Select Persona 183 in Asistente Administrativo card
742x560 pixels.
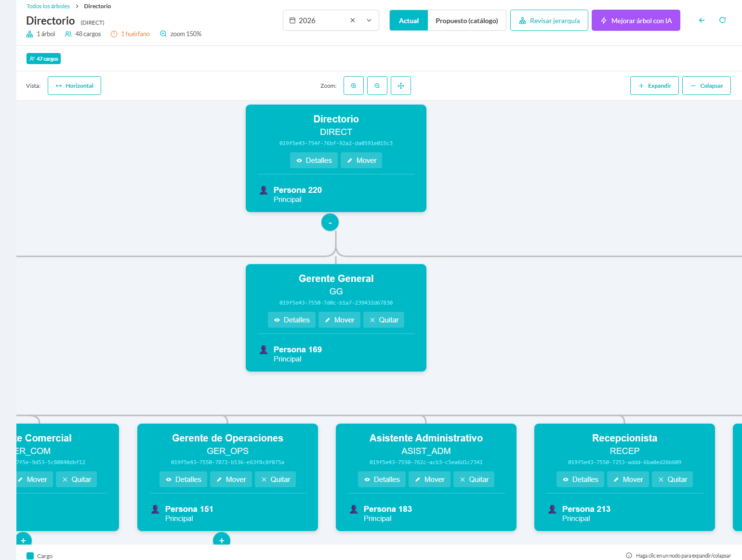[x=388, y=509]
